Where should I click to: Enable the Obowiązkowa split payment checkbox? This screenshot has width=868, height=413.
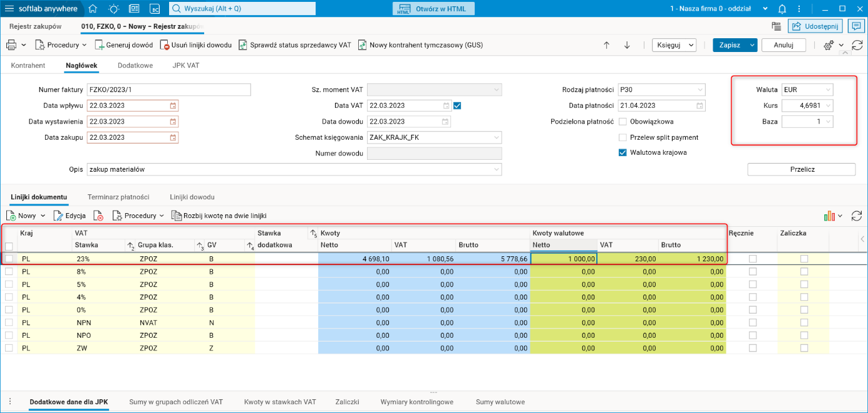(623, 122)
